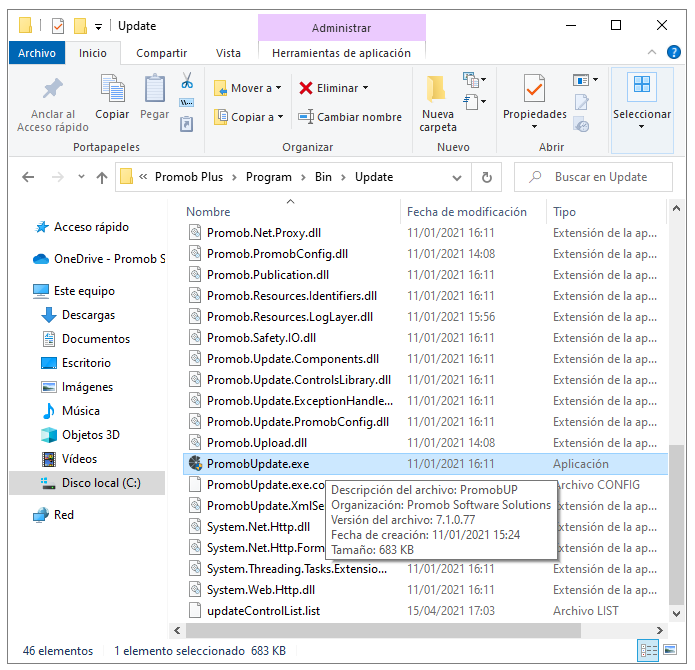
Task: Open the Customize Quick Access Toolbar dropdown
Action: [98, 27]
